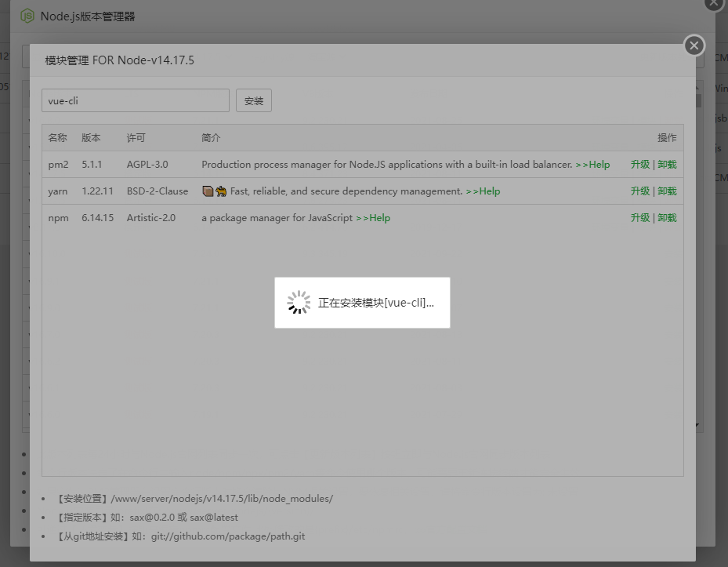
Task: Uninstall the npm module
Action: tap(667, 218)
